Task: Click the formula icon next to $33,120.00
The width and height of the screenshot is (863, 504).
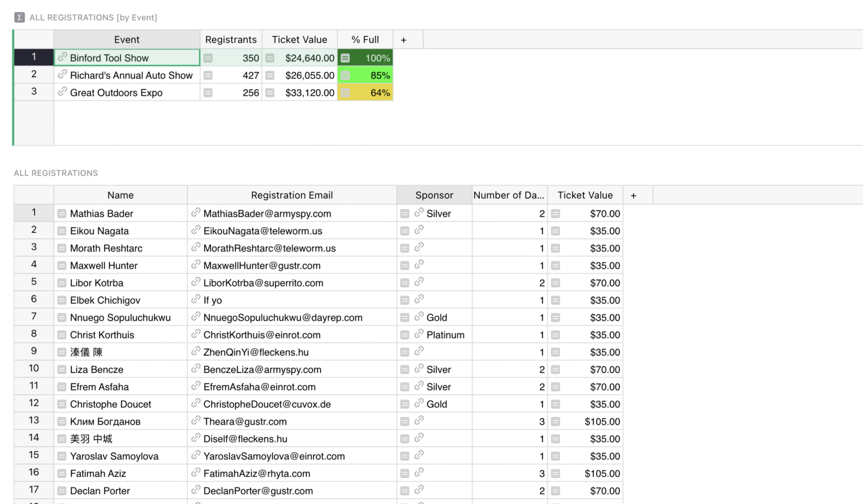Action: pyautogui.click(x=270, y=93)
